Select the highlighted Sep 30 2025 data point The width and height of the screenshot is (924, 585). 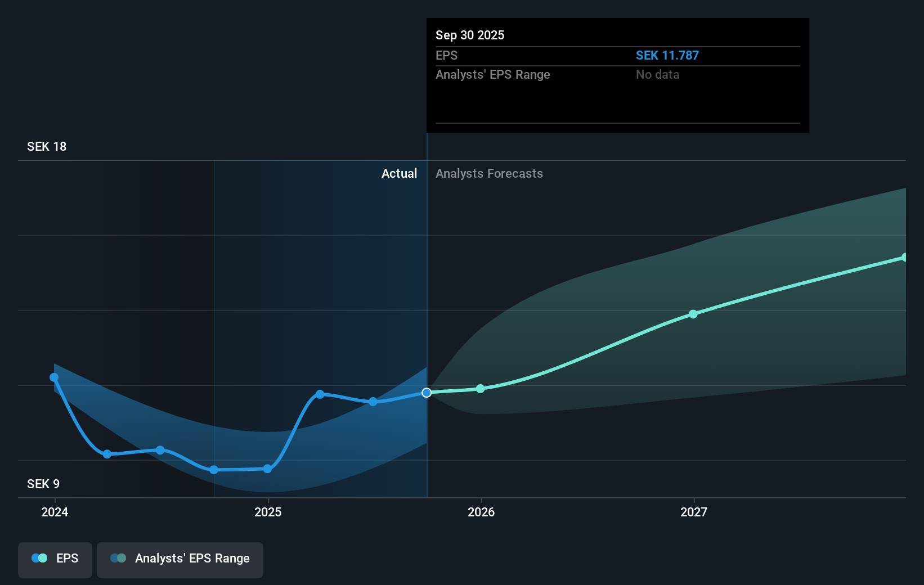click(427, 393)
